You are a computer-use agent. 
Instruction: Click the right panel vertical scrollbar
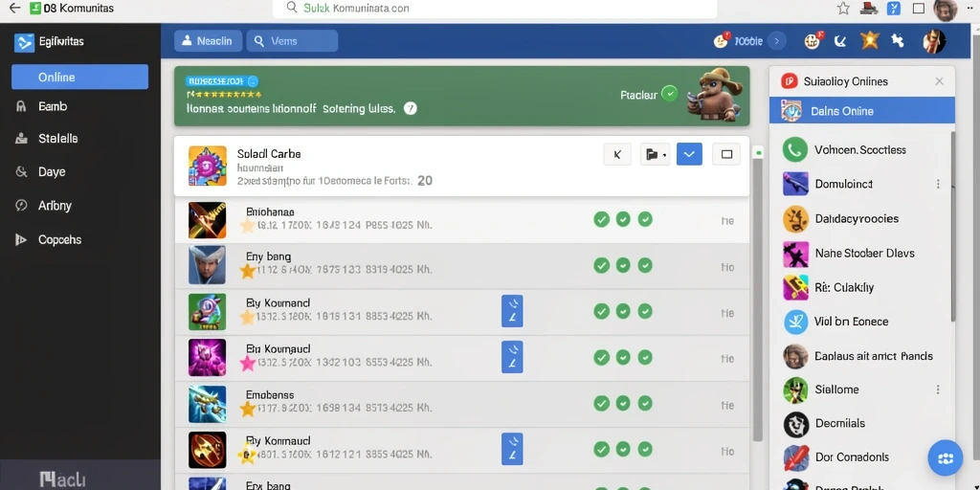click(952, 226)
